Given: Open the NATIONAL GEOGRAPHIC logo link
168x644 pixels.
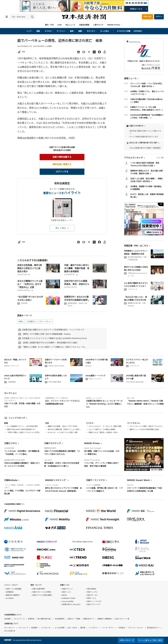Looking at the screenshot, I should 43,565.
